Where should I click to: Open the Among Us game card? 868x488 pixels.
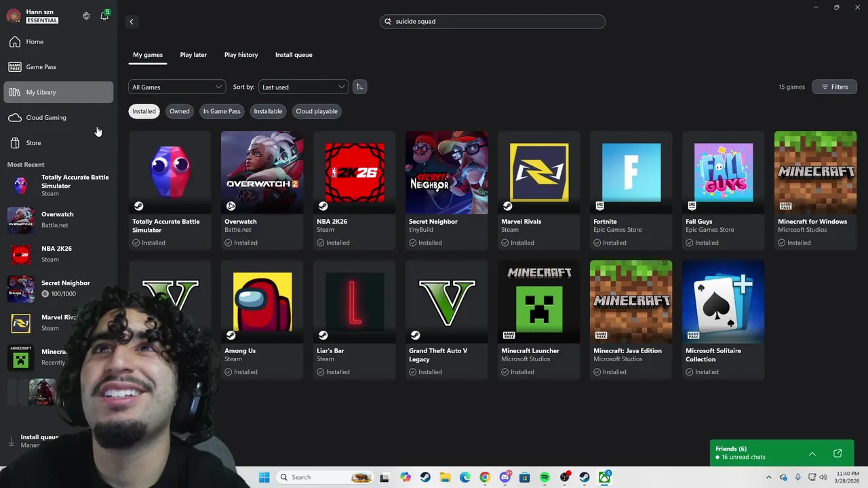tap(262, 320)
